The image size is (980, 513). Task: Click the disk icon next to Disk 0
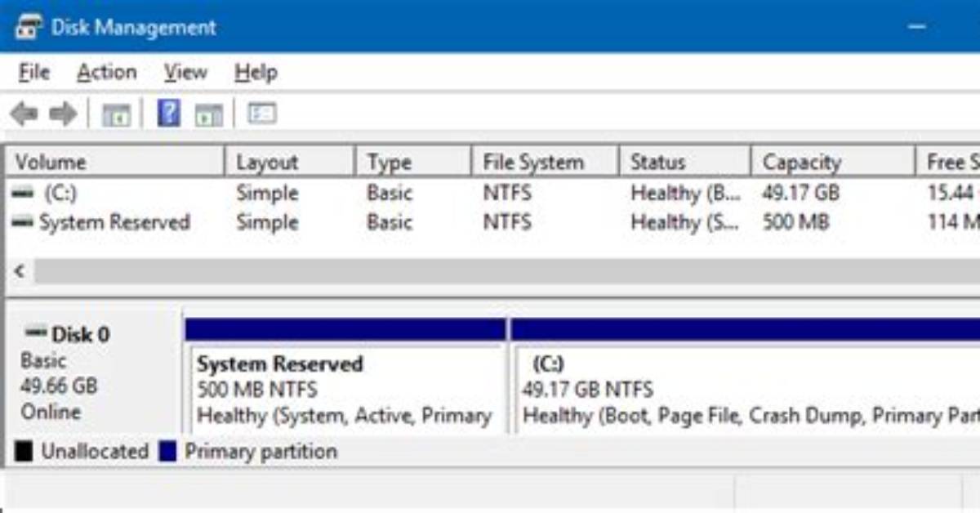point(36,332)
